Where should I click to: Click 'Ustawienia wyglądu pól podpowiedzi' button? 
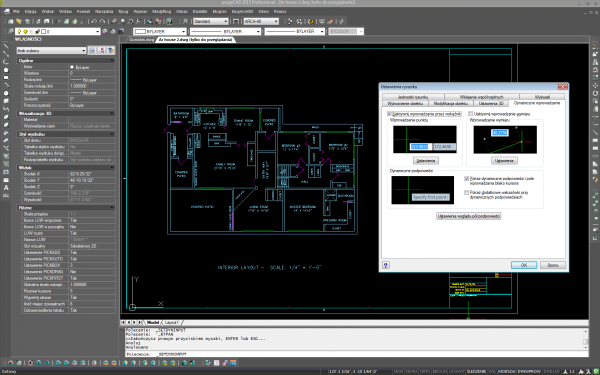tap(468, 216)
